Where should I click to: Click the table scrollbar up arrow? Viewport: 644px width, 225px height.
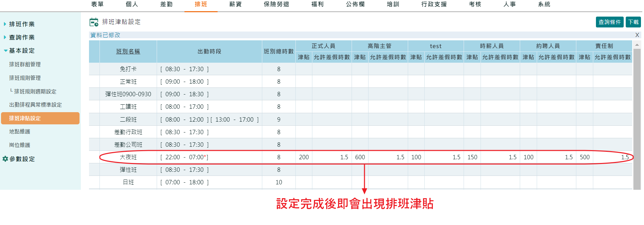click(637, 45)
